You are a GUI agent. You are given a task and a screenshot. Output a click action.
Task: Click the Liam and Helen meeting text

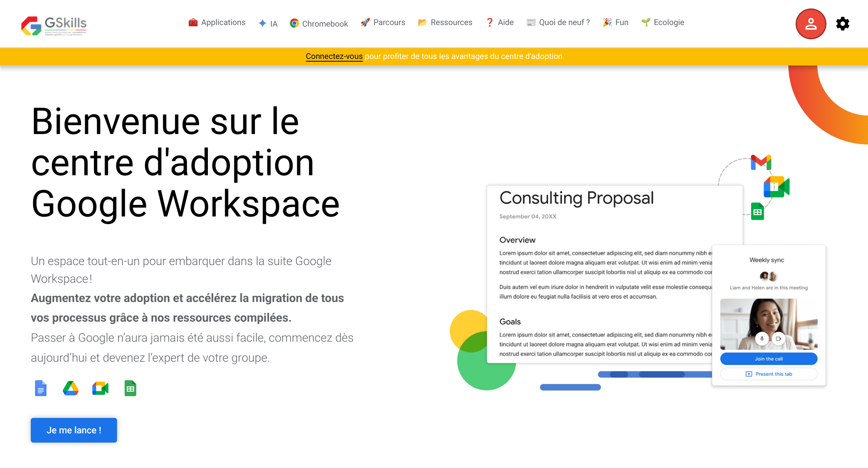[x=769, y=288]
